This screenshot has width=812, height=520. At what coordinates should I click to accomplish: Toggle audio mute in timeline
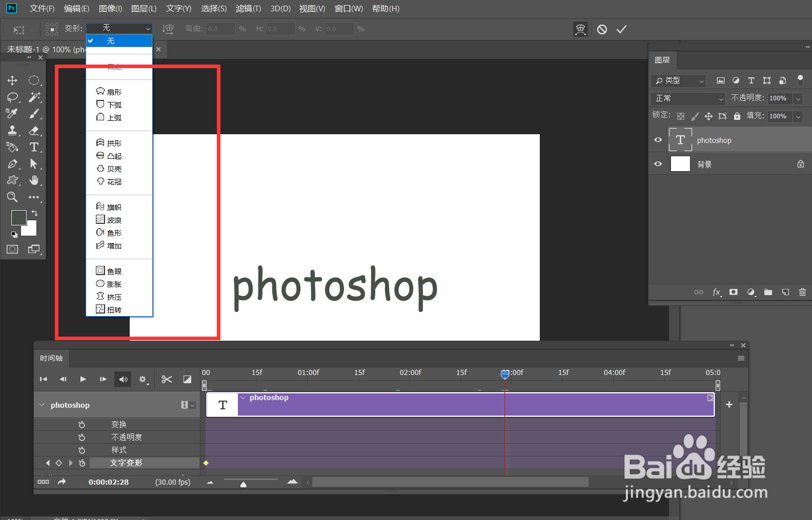(123, 379)
